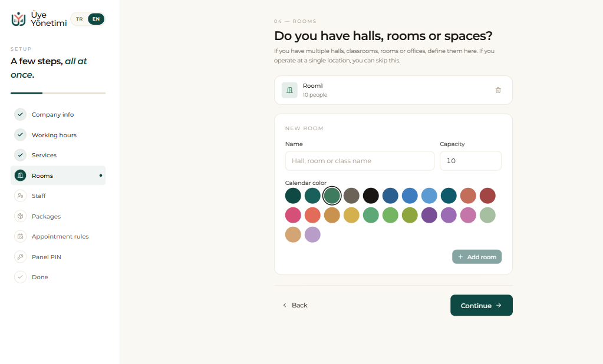Select the light sky blue swatch
Screen dimensions: 603x364
click(x=429, y=196)
